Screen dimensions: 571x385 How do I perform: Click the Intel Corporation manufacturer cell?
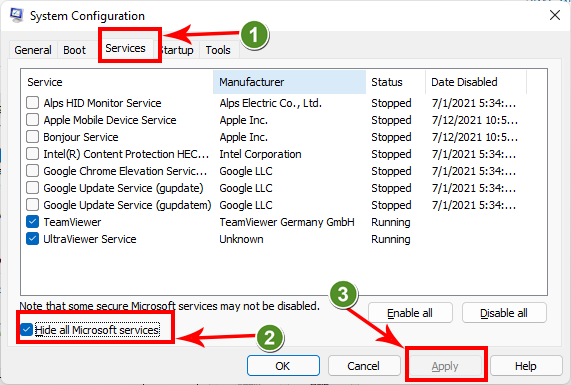coord(260,154)
